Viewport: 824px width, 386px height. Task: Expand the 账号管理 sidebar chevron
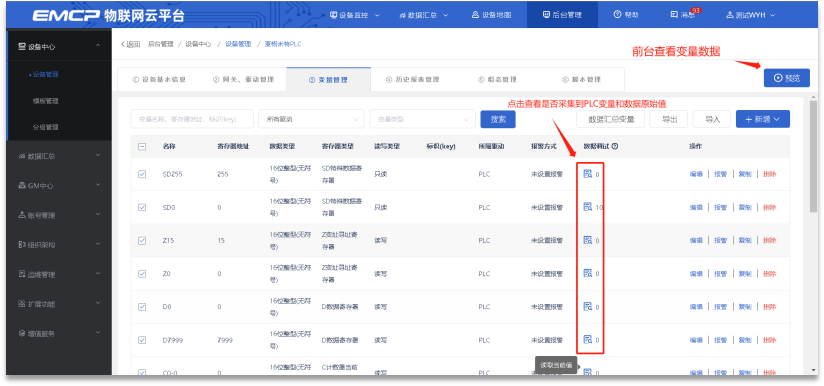coord(98,214)
